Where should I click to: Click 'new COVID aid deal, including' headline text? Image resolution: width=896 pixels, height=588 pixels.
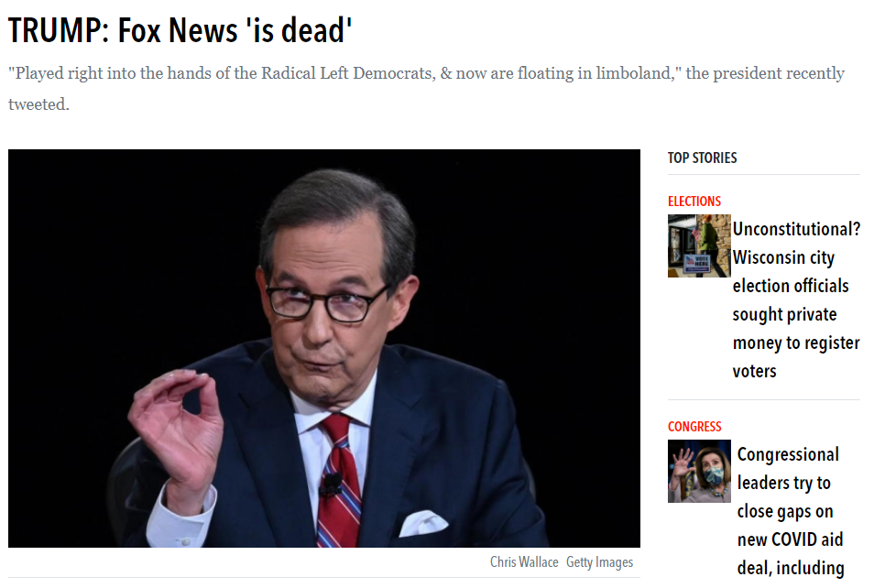(x=791, y=554)
